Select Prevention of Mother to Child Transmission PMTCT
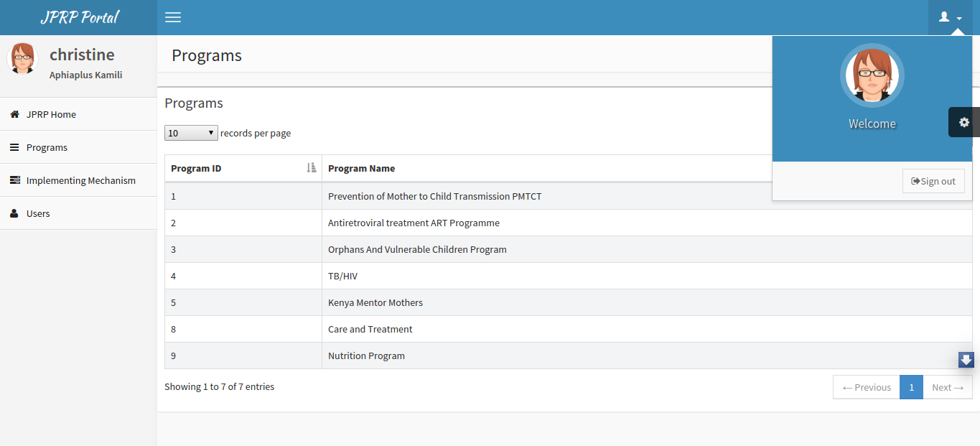 435,196
